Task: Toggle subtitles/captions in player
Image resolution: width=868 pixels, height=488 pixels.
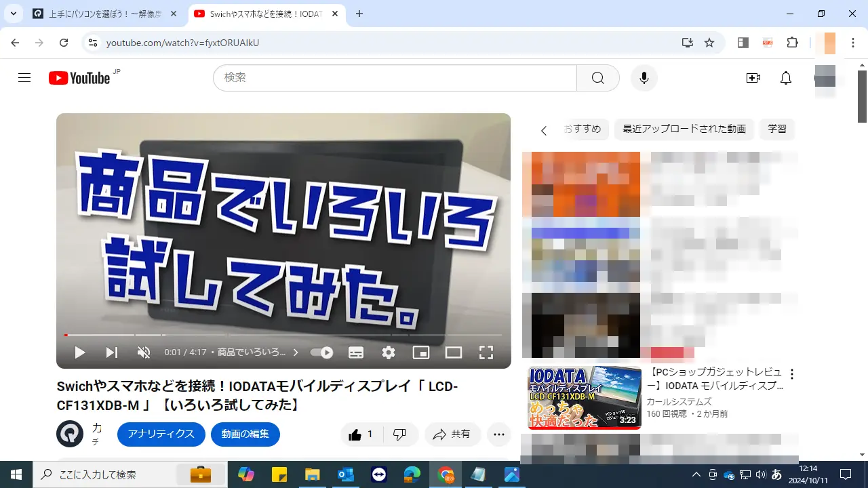Action: [356, 352]
